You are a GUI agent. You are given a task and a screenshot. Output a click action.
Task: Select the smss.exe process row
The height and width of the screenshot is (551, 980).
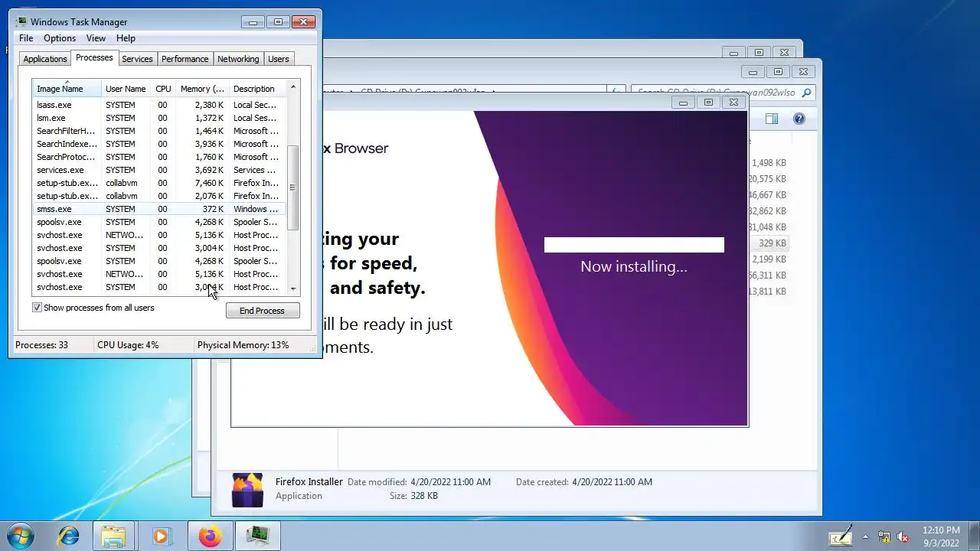[x=159, y=209]
